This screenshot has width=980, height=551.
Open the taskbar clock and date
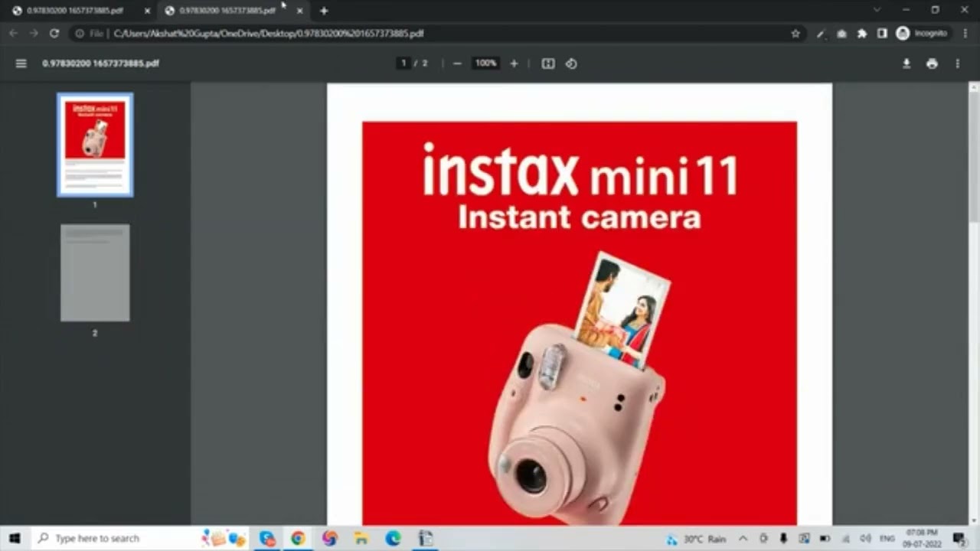921,538
